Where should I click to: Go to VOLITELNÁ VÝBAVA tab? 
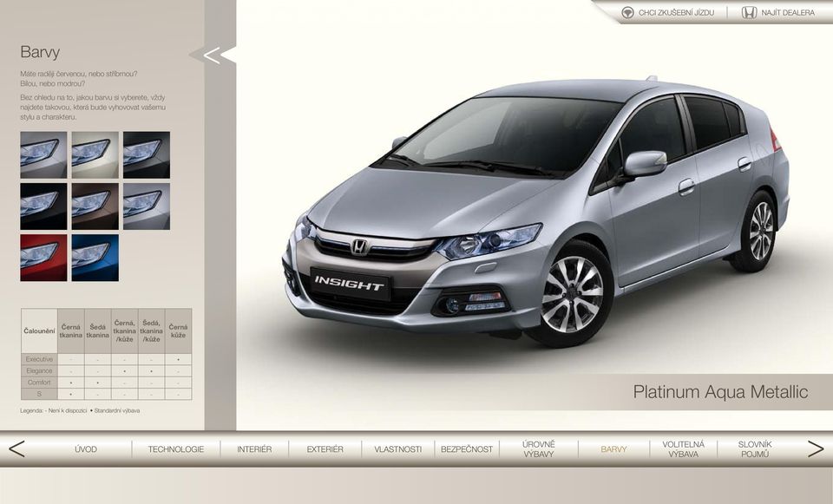click(x=683, y=448)
